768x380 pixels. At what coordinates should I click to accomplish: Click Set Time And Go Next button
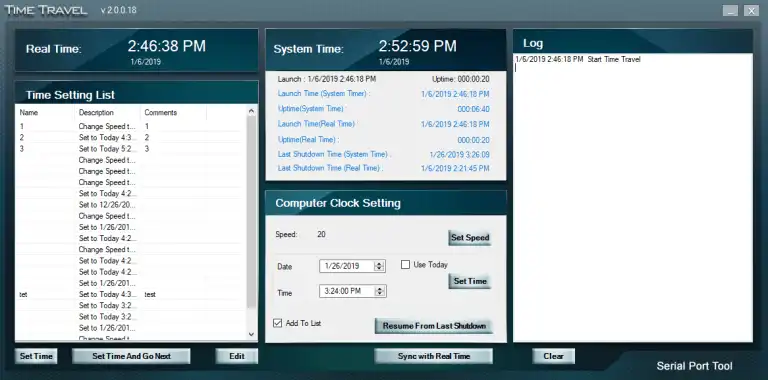coord(131,356)
